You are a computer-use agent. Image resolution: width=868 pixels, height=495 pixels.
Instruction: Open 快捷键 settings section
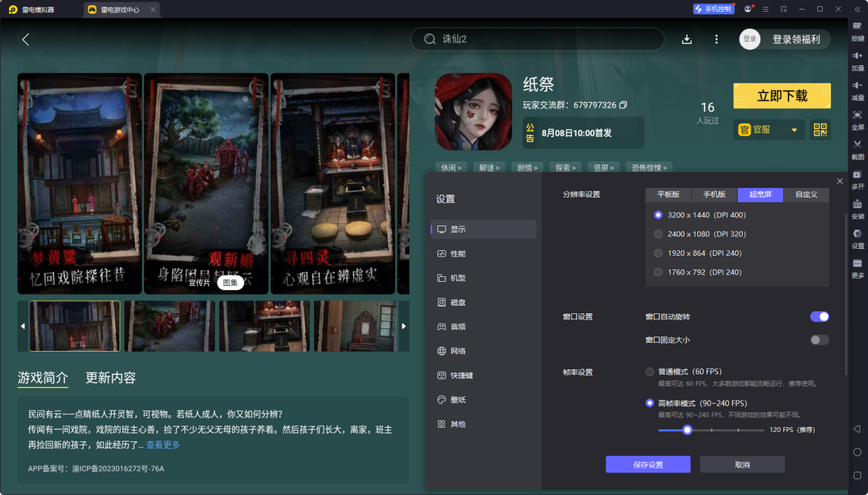[x=483, y=376]
